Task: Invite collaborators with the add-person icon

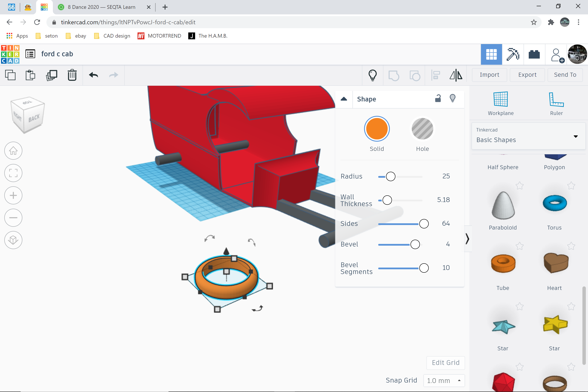Action: [557, 55]
